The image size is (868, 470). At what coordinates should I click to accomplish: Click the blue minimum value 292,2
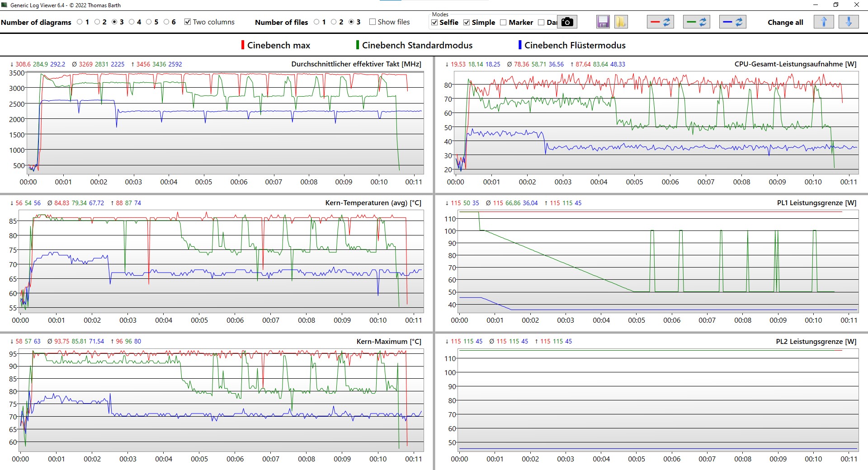tap(57, 64)
